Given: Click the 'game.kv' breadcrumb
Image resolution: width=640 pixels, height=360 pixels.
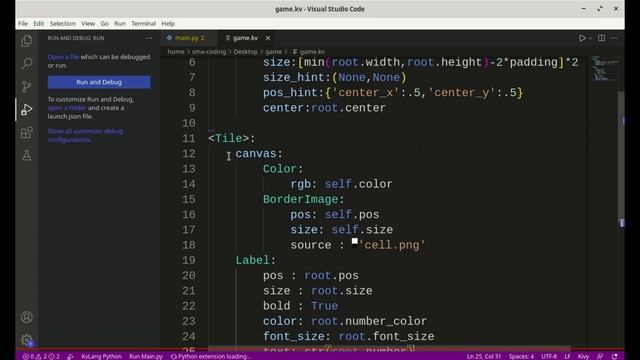Looking at the screenshot, I should click(x=309, y=52).
